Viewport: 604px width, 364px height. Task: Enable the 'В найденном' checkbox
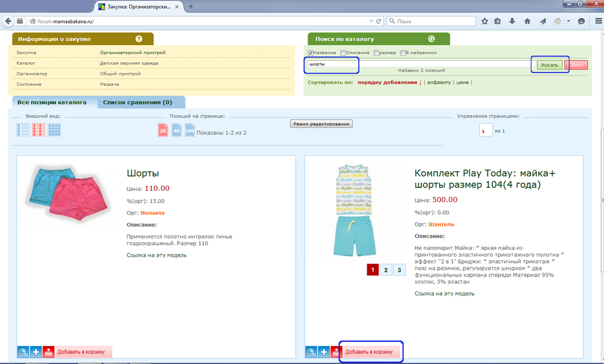[x=403, y=53]
